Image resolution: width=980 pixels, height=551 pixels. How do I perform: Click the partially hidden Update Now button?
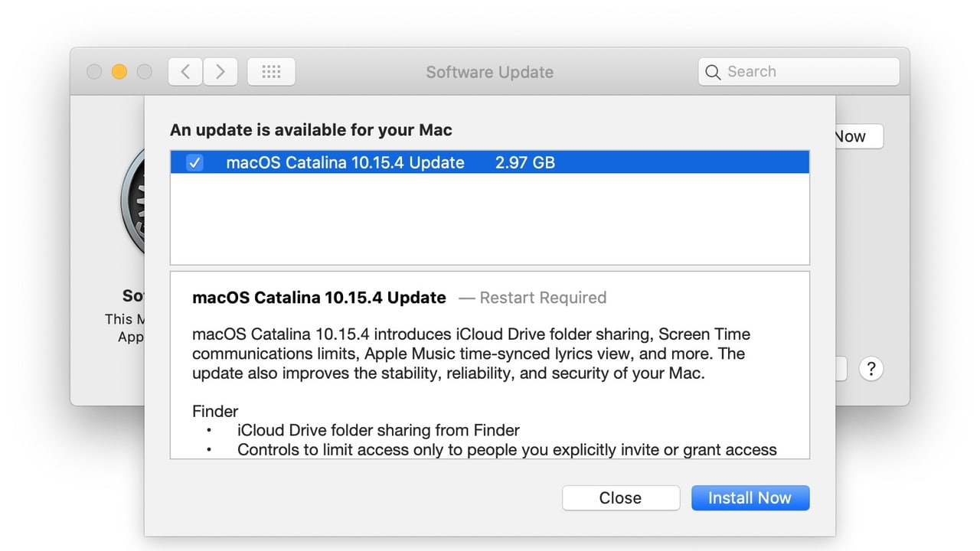859,136
